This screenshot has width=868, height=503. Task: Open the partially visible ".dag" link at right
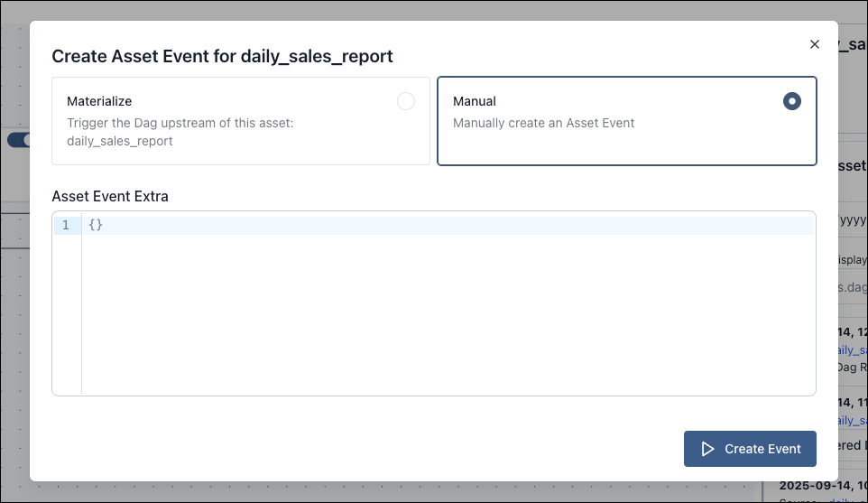coord(853,288)
